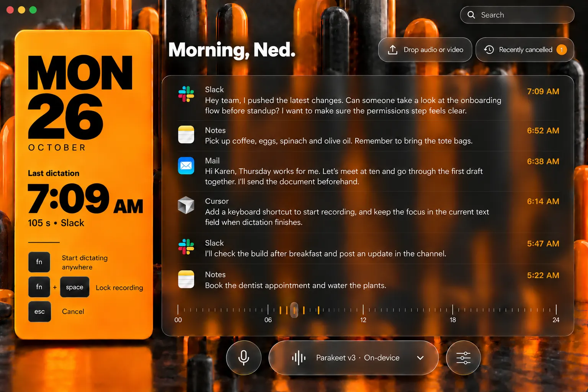Image resolution: width=588 pixels, height=392 pixels.
Task: Click the microphone record button
Action: 244,358
